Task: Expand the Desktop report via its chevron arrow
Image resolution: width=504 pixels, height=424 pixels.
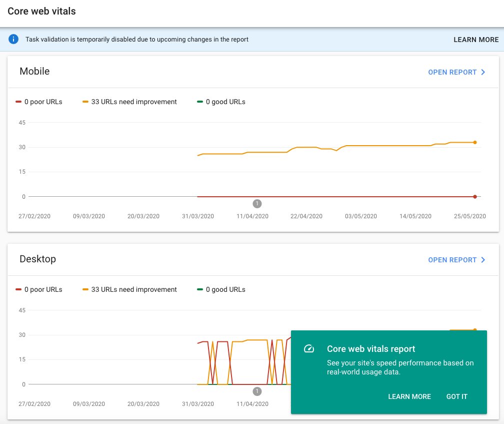Action: 482,260
